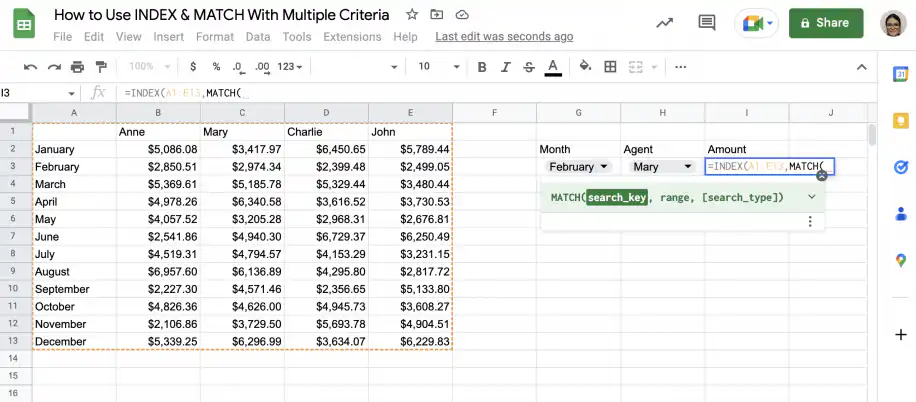916x402 pixels.
Task: Toggle bold formatting
Action: pyautogui.click(x=482, y=67)
